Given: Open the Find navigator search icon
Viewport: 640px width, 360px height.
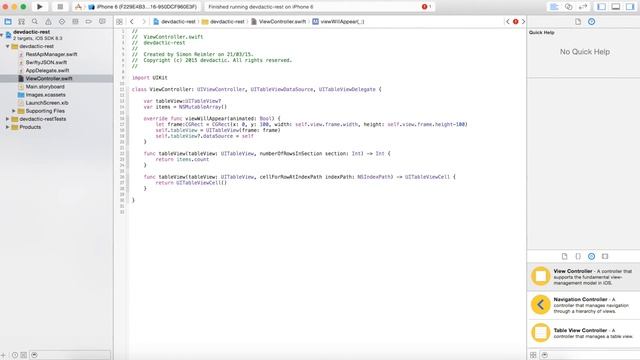Looking at the screenshot, I should pyautogui.click(x=35, y=22).
